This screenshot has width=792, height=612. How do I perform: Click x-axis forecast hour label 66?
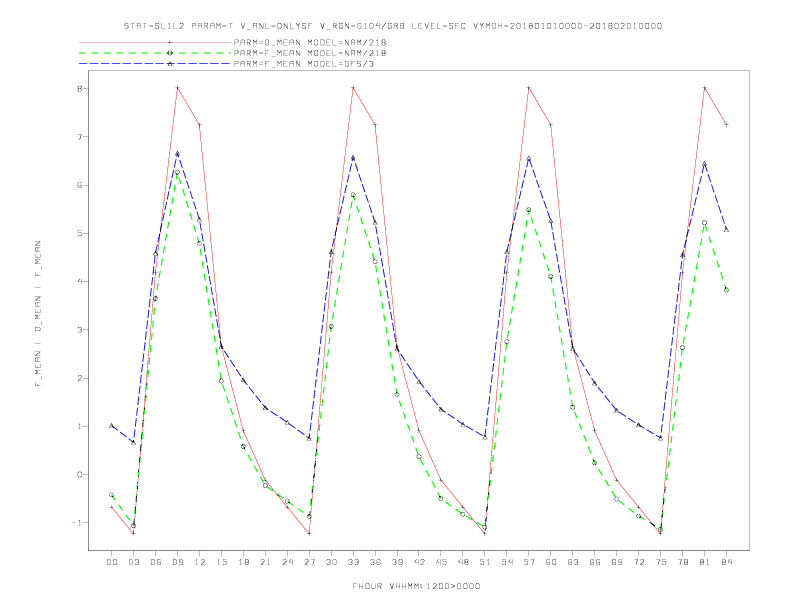[x=595, y=562]
